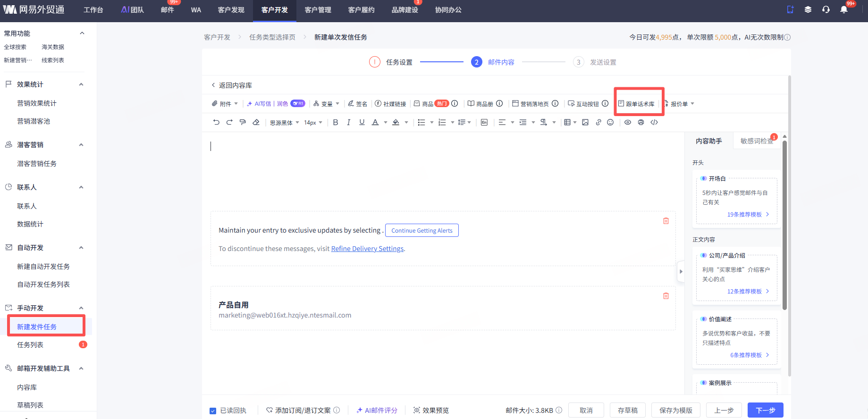Switch to the 敏感词检查 tab
868x419 pixels.
[x=756, y=141]
